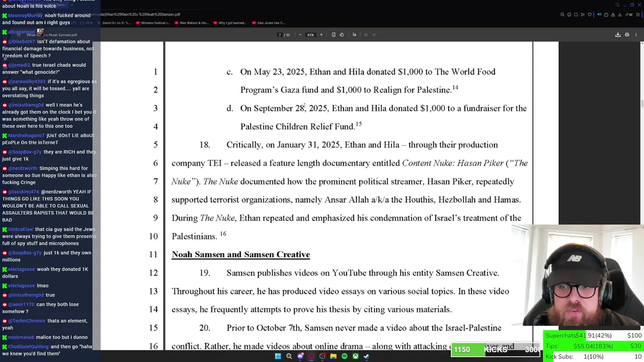Open the PDF viewer more-options menu
Screen dimensions: 644x362
coord(636,35)
